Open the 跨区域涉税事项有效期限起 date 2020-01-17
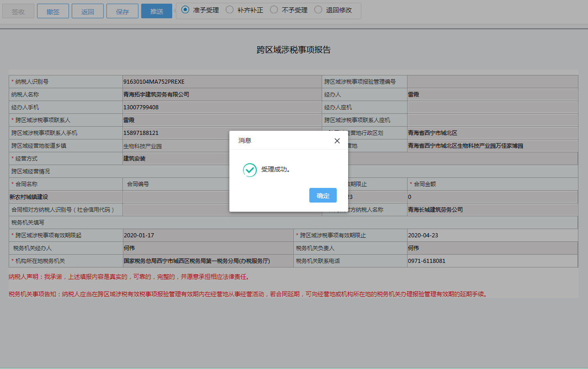 (208, 235)
